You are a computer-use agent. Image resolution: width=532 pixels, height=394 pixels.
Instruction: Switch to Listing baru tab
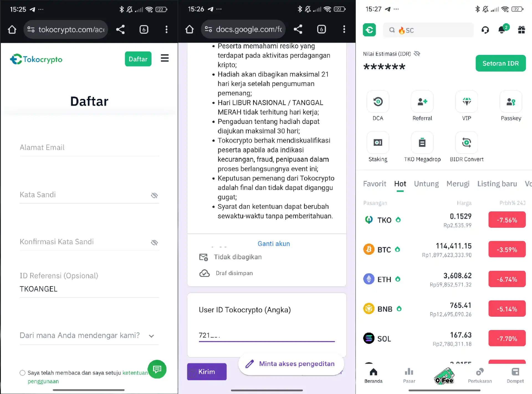(497, 184)
